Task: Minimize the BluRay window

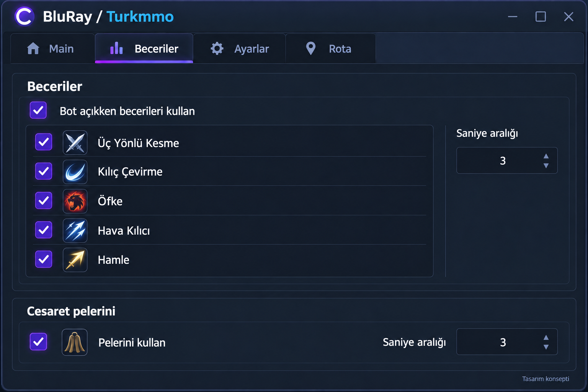Action: pyautogui.click(x=513, y=16)
